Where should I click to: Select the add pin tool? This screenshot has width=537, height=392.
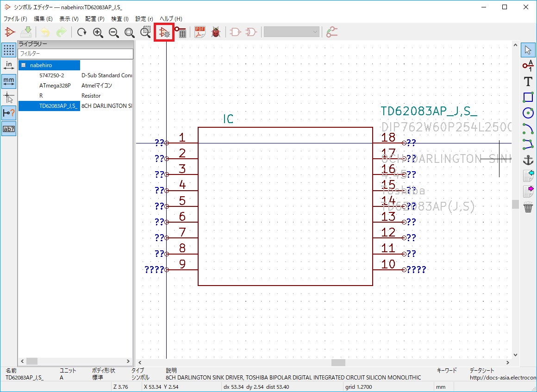pyautogui.click(x=528, y=65)
